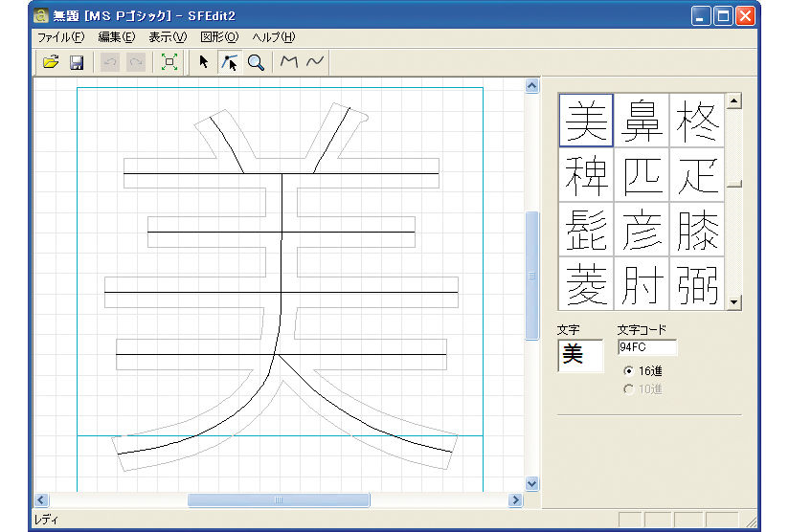Select the 鼻 character thumbnail
This screenshot has width=789, height=532.
[642, 121]
